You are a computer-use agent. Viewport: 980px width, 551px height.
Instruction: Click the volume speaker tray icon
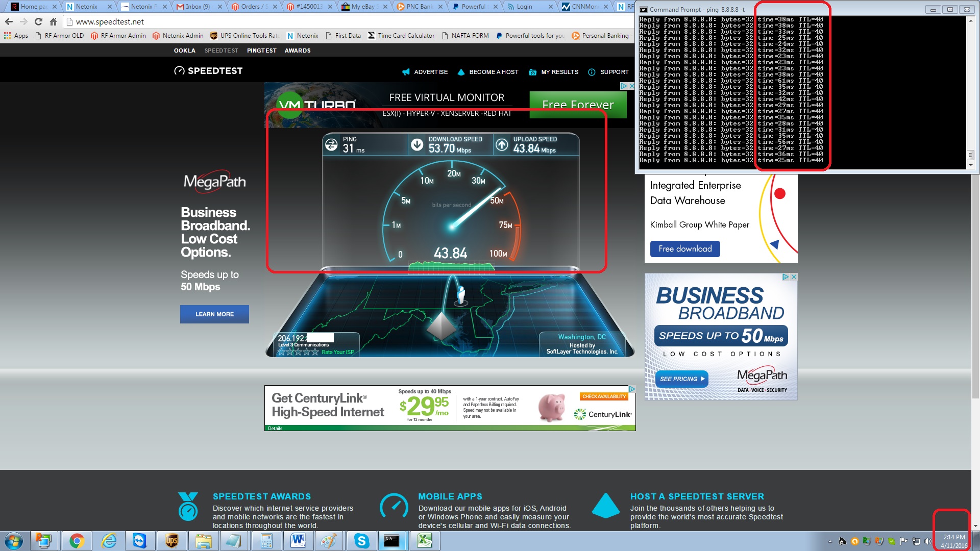pyautogui.click(x=927, y=541)
